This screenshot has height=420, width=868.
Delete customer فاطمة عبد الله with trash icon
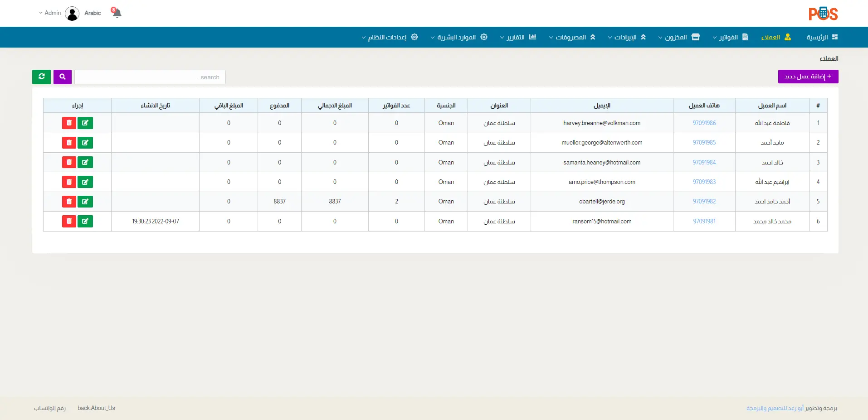click(x=69, y=123)
